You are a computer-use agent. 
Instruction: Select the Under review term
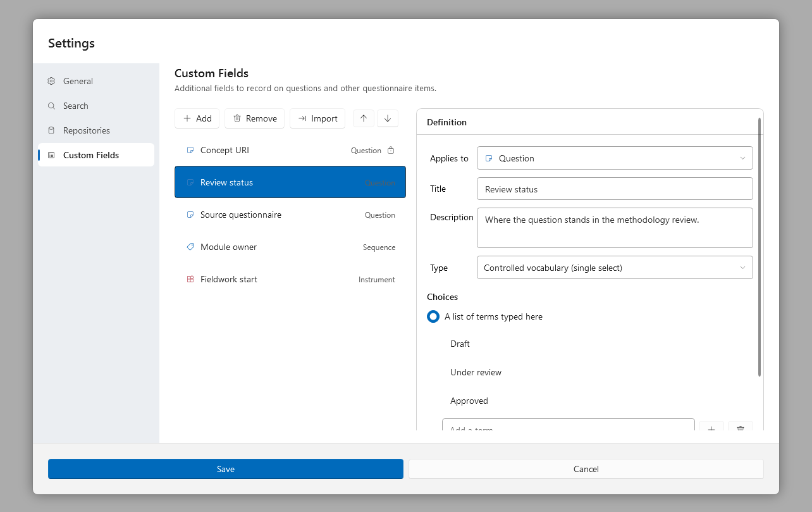coord(476,372)
